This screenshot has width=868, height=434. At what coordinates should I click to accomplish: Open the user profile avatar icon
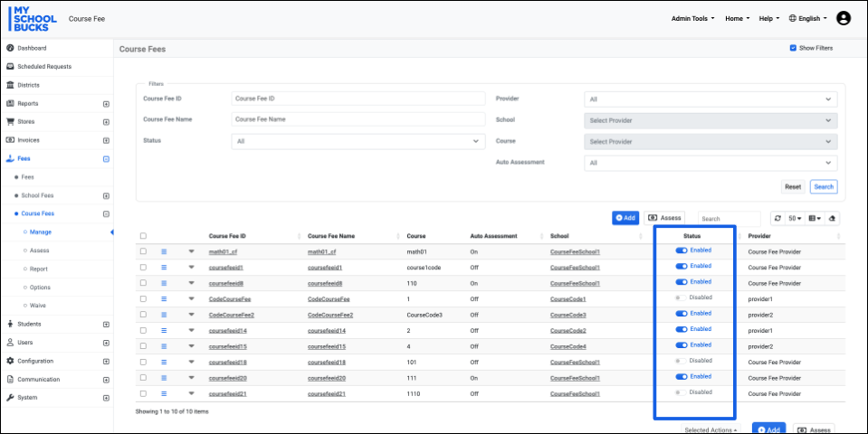coord(843,18)
